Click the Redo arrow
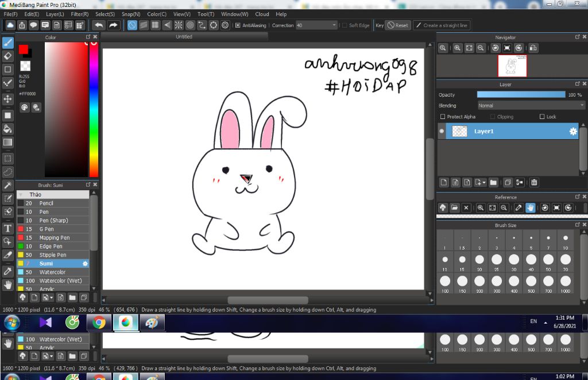The image size is (588, 380). [113, 25]
